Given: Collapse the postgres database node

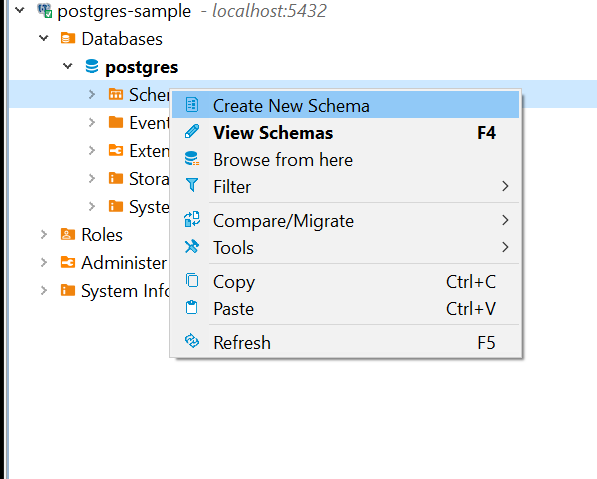Looking at the screenshot, I should tap(68, 66).
